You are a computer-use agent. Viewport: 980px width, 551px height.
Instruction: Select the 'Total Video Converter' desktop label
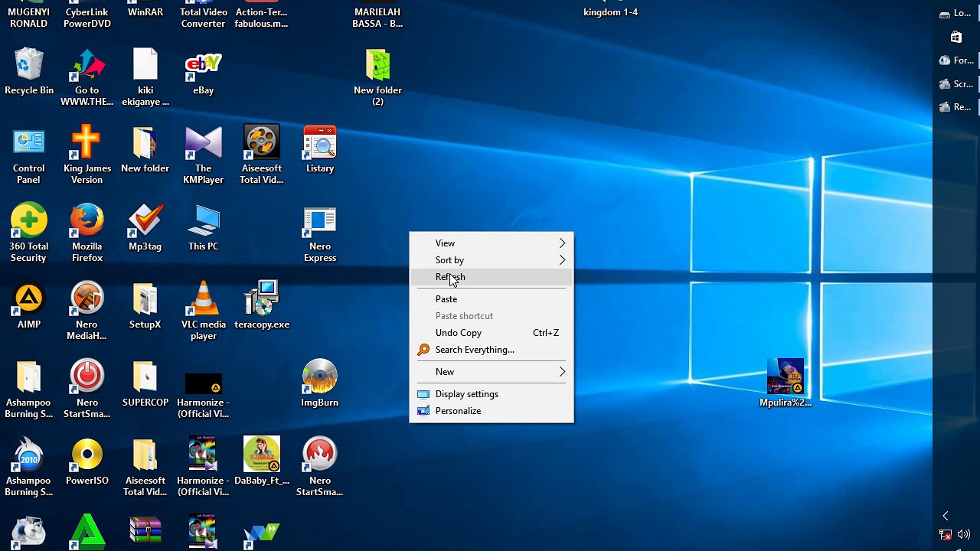tap(204, 18)
